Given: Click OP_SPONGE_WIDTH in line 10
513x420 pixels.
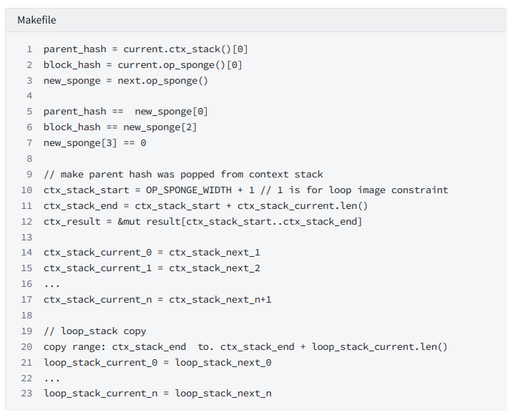Looking at the screenshot, I should pyautogui.click(x=188, y=190).
